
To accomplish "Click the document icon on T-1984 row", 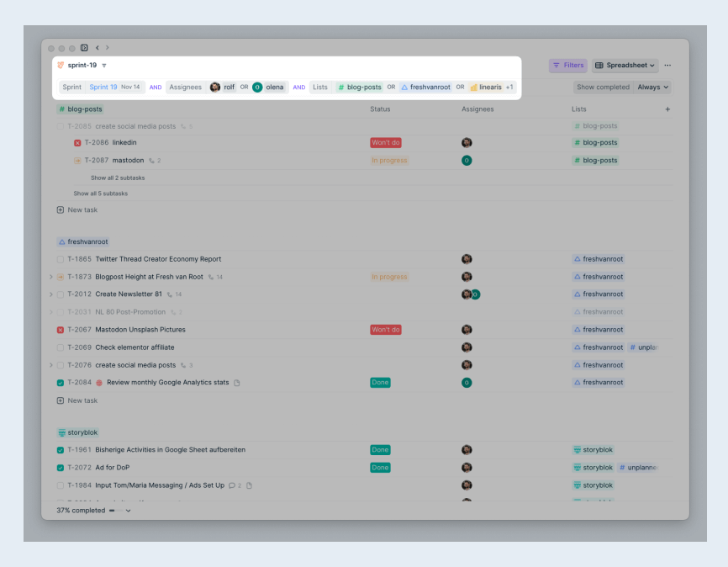I will tap(249, 485).
